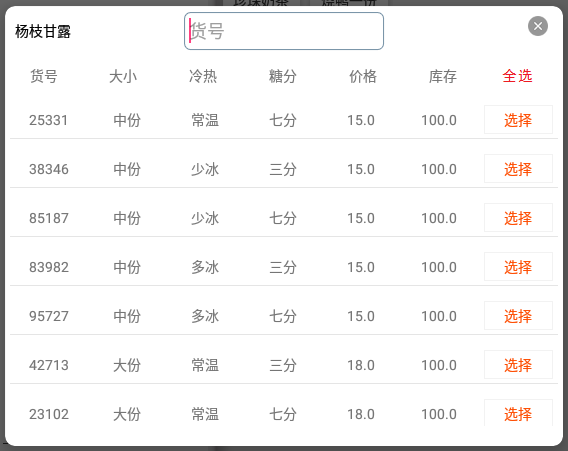This screenshot has height=451, width=568.
Task: Select item 23102 with 选择 button
Action: [x=518, y=413]
